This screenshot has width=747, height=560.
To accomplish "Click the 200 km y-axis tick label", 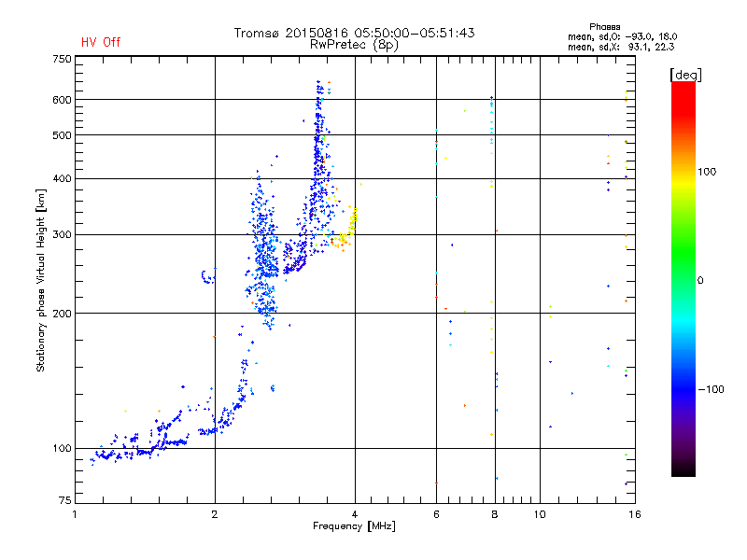I will [62, 314].
